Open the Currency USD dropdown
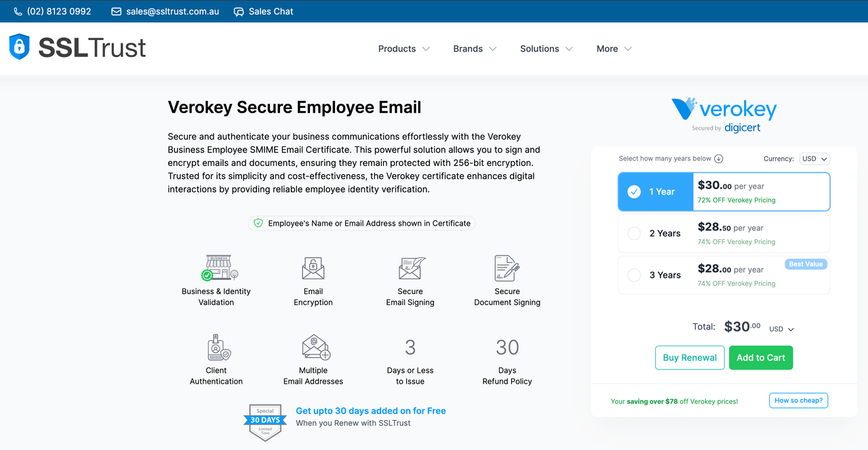Image resolution: width=868 pixels, height=450 pixels. point(814,159)
